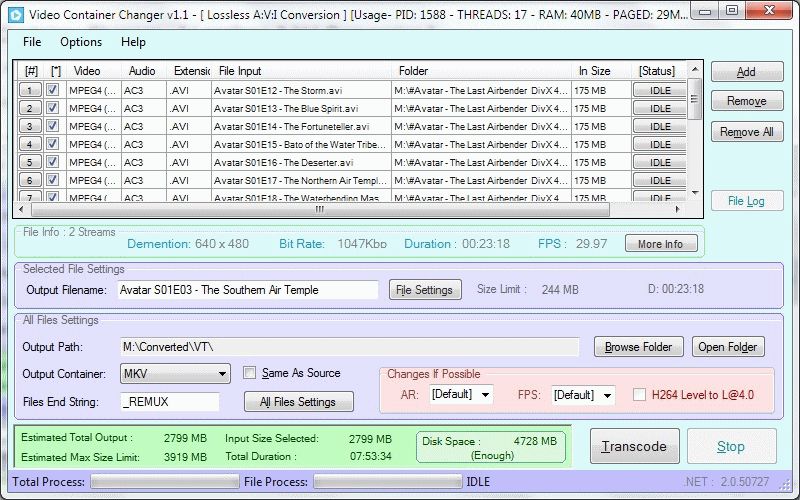Sort by the File Input column header
800x500 pixels.
[x=302, y=71]
